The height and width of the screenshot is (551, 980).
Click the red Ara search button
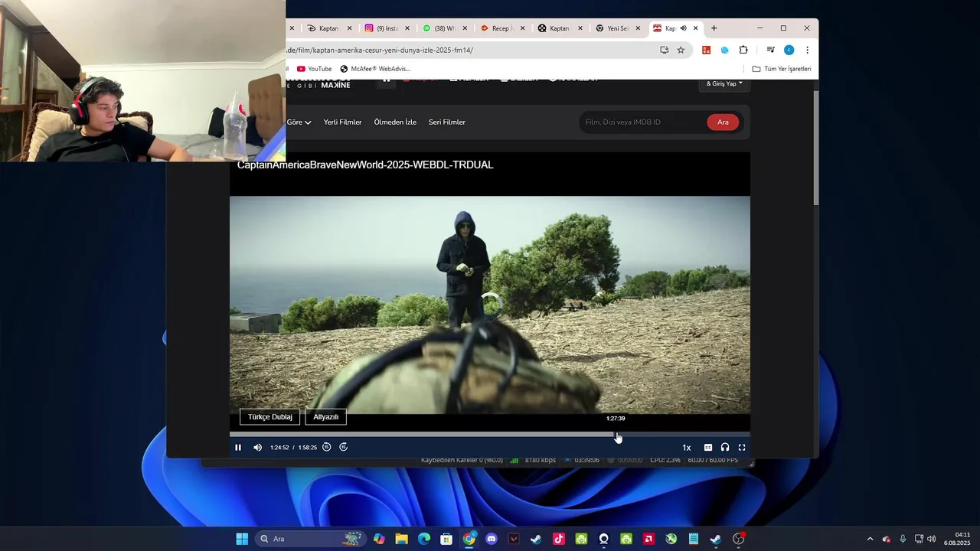723,122
